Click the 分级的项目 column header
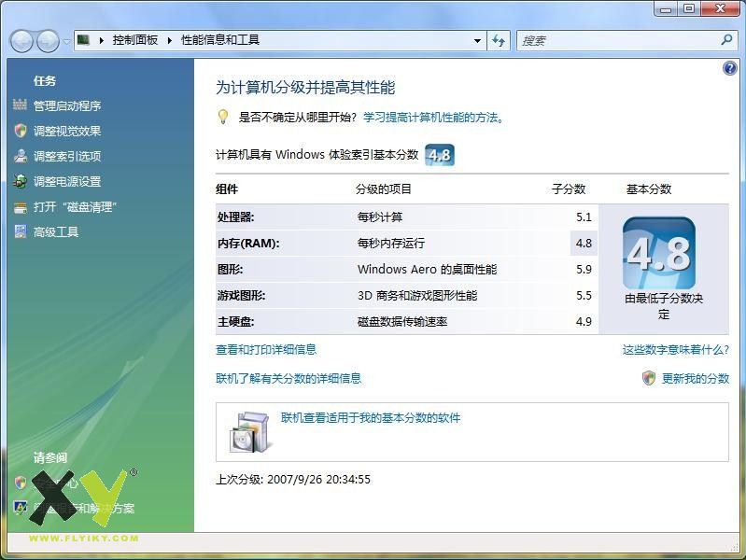 tap(384, 189)
